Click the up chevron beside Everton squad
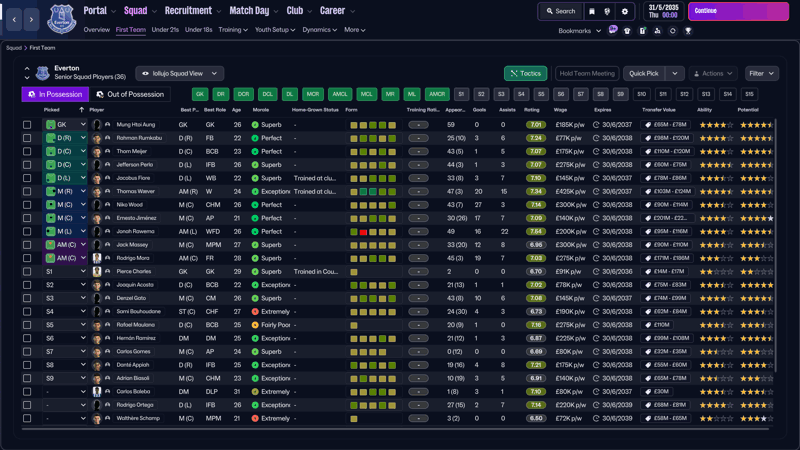800x450 pixels. pos(27,68)
